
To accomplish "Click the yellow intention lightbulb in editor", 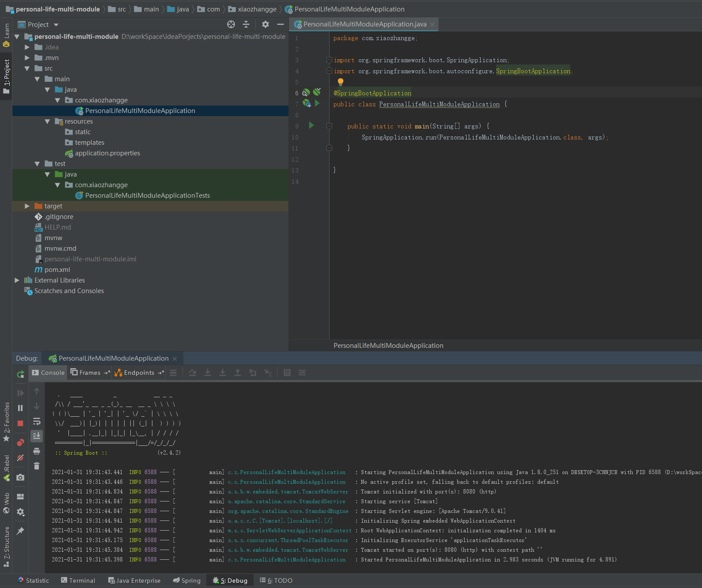I will coord(340,82).
